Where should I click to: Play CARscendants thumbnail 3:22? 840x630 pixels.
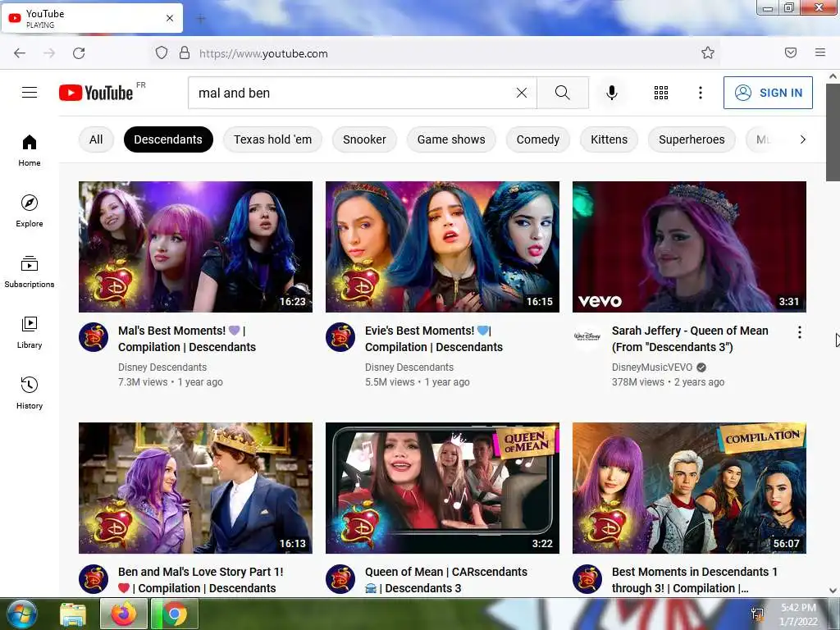tap(442, 488)
